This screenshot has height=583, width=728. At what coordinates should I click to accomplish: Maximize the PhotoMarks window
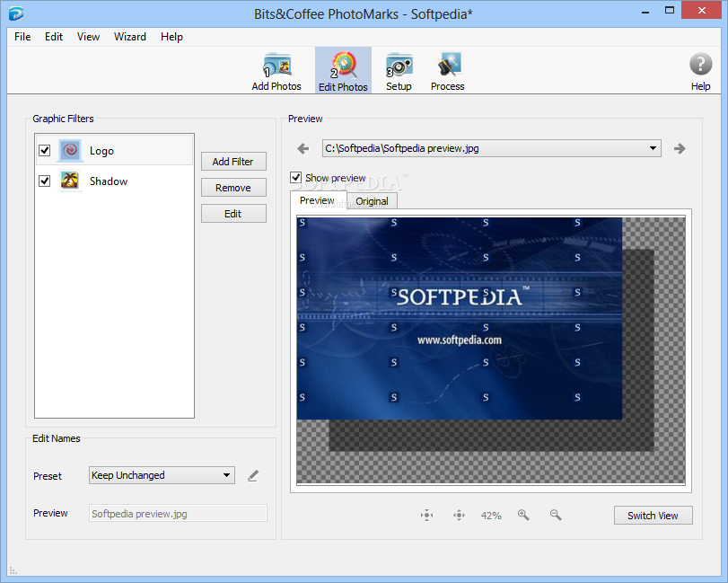click(669, 11)
